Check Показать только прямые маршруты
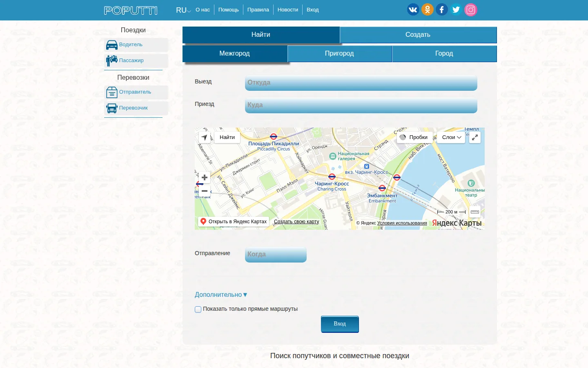The image size is (588, 368). click(198, 310)
